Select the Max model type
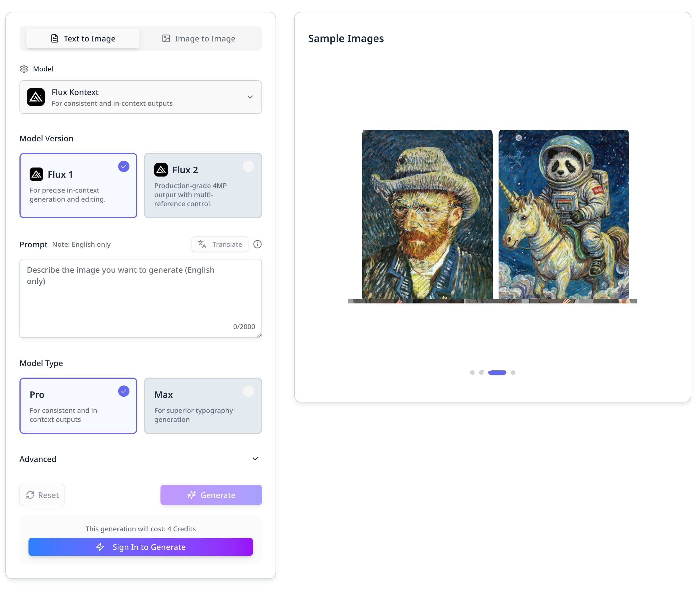Screen dimensions: 700x597 pos(202,406)
